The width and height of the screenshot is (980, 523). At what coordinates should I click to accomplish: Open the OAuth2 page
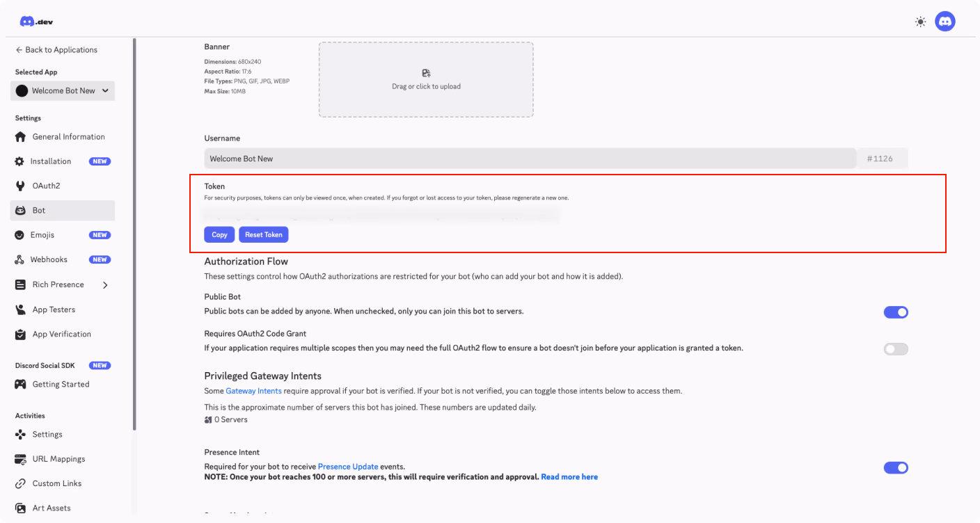(63, 186)
